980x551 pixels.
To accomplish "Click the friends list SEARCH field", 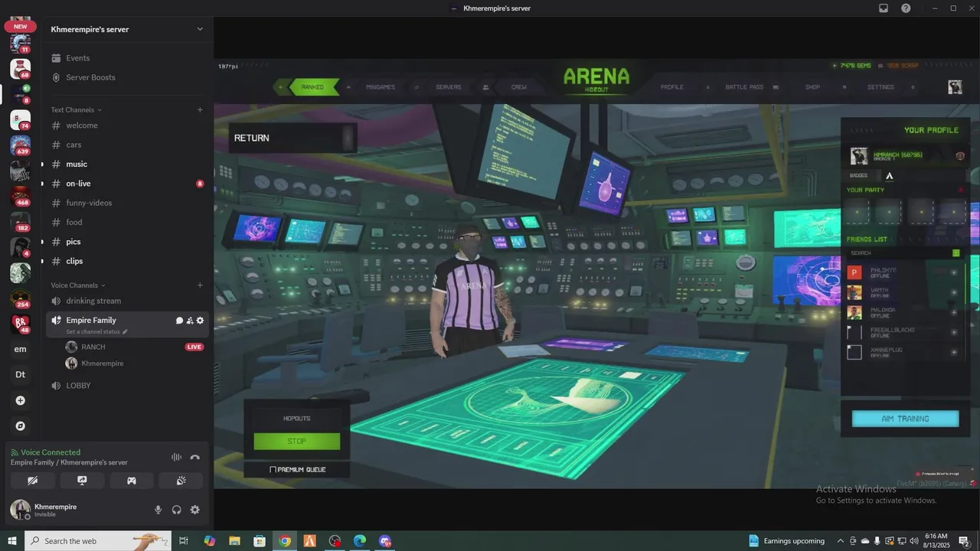I will (x=899, y=253).
